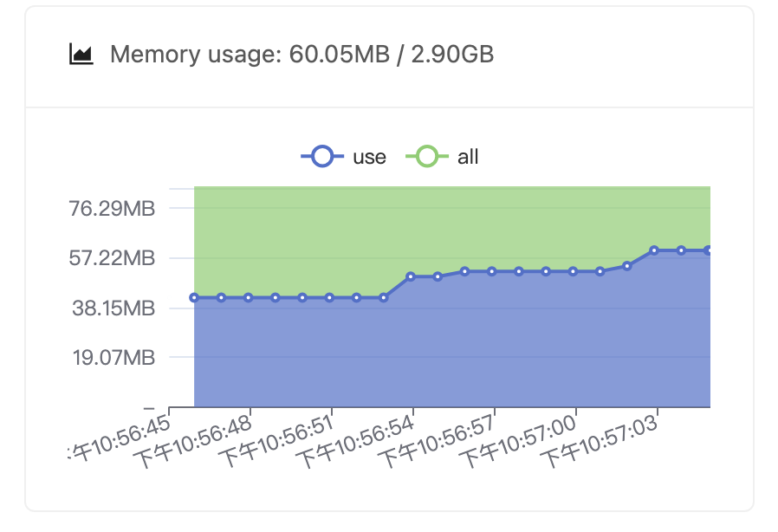Click the 下午10:56:48 time axis label
The width and height of the screenshot is (778, 532).
click(x=192, y=441)
